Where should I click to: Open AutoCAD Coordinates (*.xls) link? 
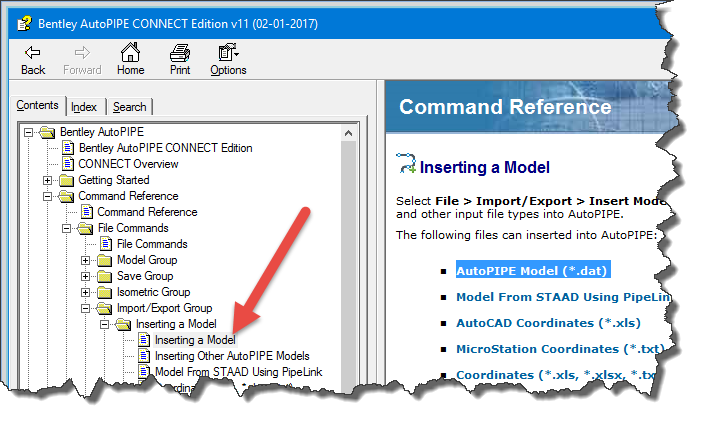[548, 323]
